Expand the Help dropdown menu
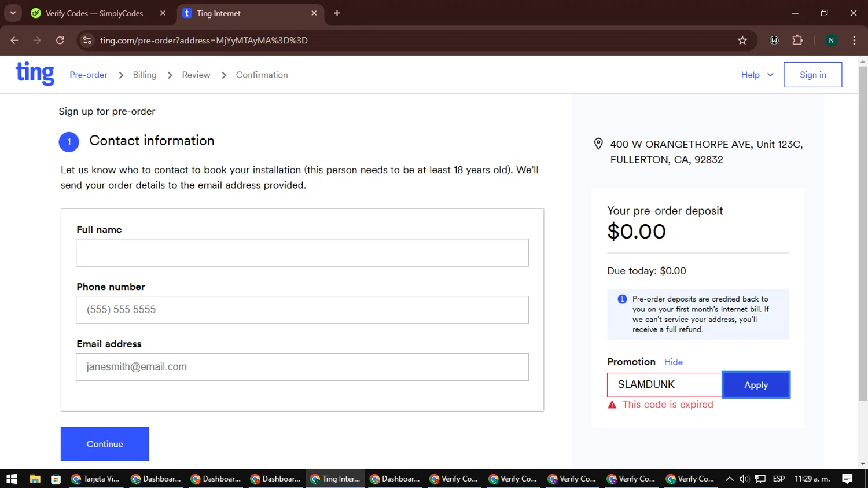This screenshot has width=868, height=488. 757,75
